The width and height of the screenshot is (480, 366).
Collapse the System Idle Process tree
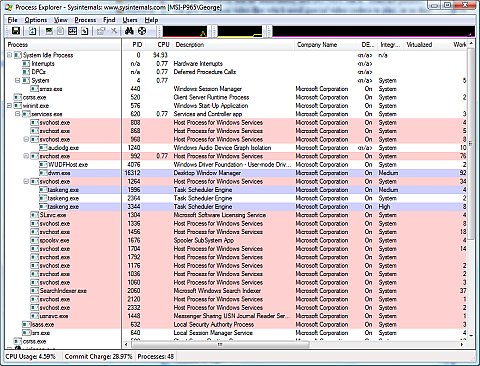(x=10, y=55)
